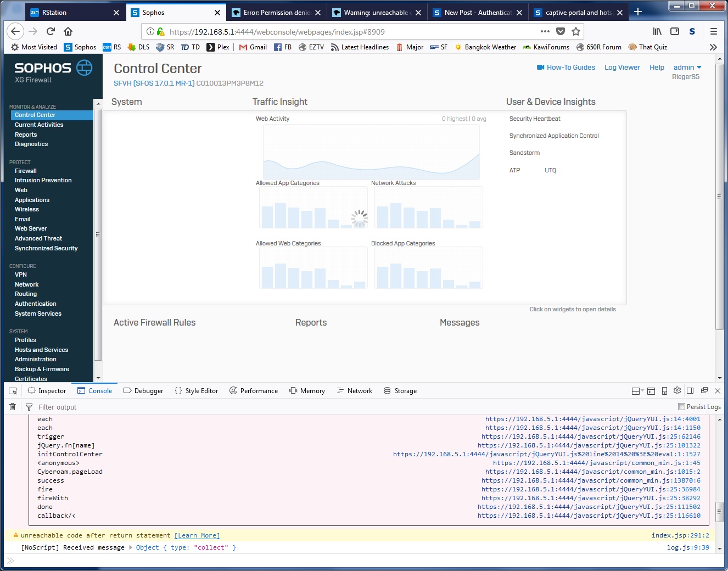
Task: Open devtools settings gear icon
Action: [x=677, y=391]
